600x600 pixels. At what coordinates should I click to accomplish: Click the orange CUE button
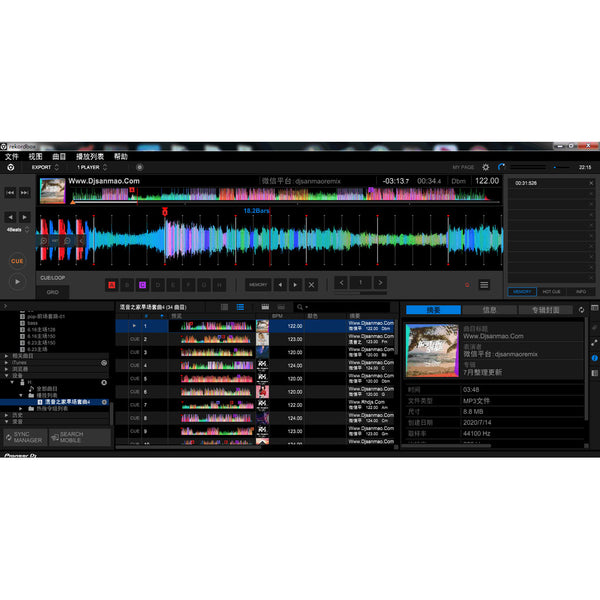pos(17,261)
